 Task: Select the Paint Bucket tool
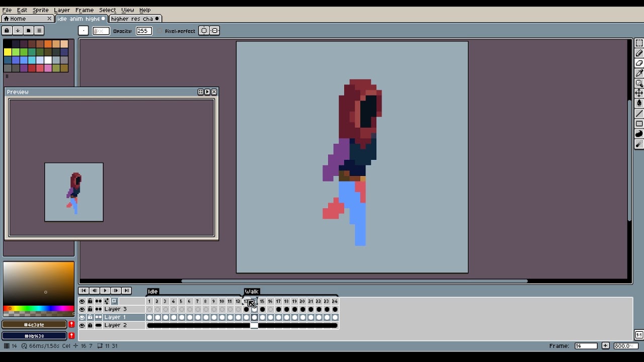pos(639,103)
